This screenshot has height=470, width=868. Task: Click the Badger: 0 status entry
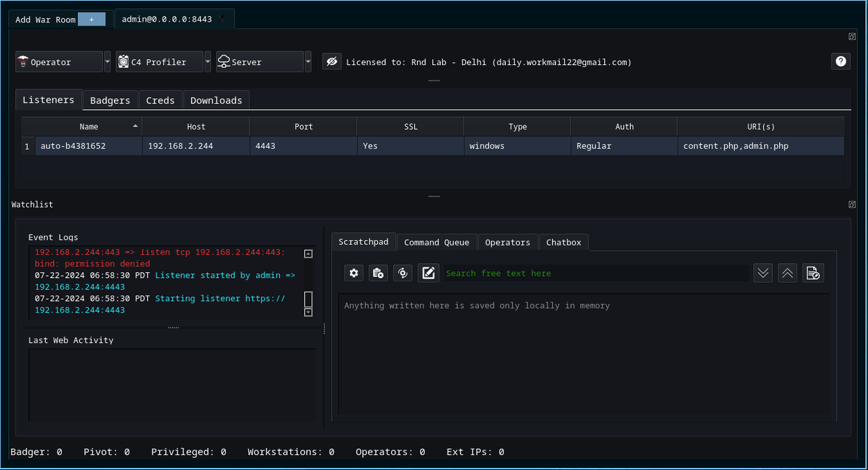pos(37,452)
